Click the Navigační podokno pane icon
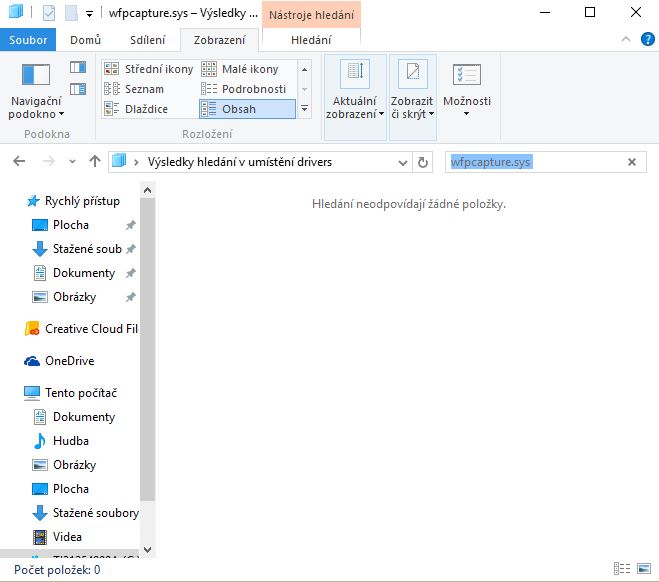 35,76
